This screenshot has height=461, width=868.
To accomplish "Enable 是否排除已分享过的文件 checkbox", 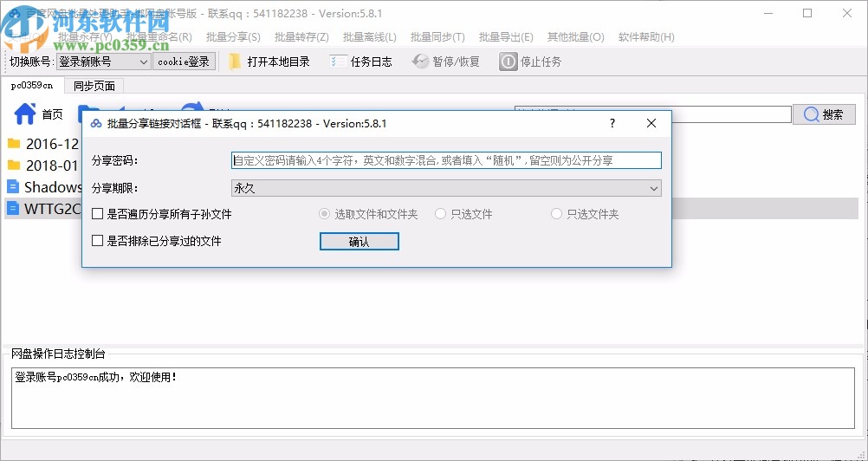I will 97,241.
